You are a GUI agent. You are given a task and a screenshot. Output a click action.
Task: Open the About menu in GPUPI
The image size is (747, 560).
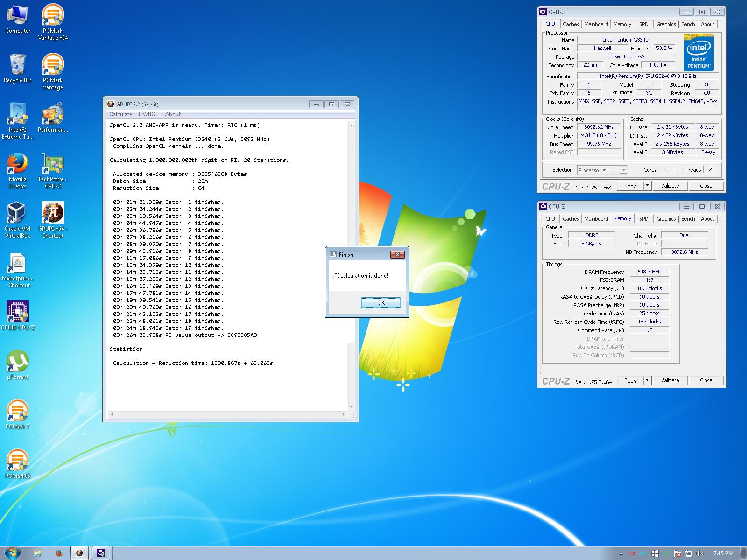173,114
